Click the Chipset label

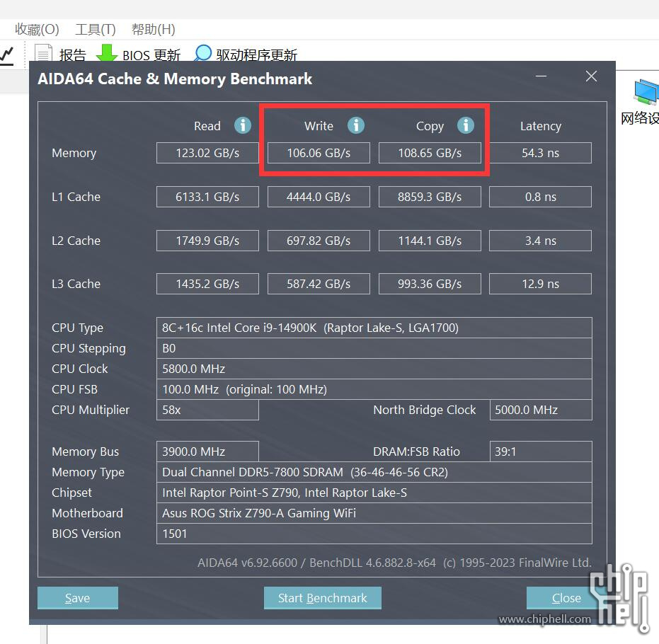tap(72, 493)
